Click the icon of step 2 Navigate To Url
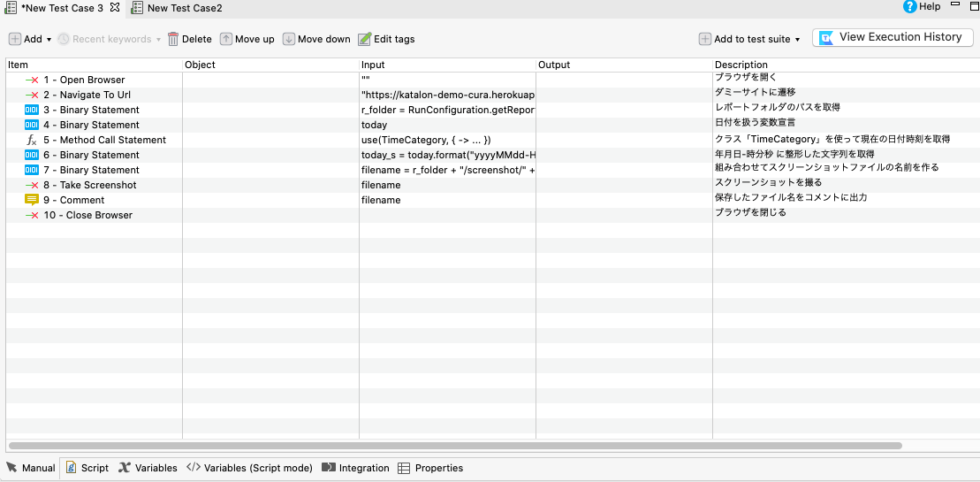The width and height of the screenshot is (980, 482). tap(32, 95)
